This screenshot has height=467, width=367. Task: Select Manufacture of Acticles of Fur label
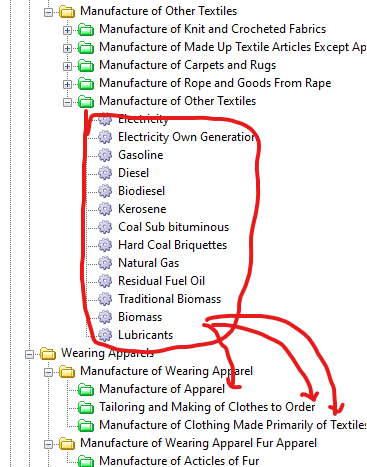point(179,461)
